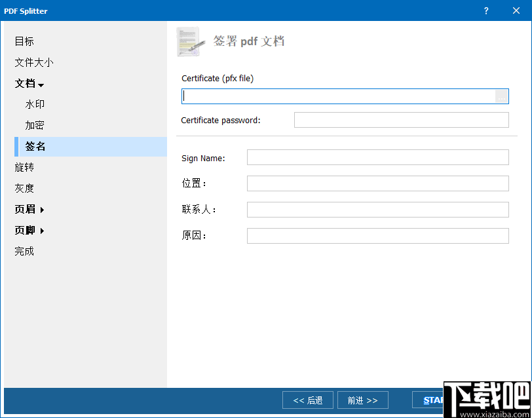Screen dimensions: 532x418
Task: Open the 文件大小 settings page
Action: click(34, 62)
